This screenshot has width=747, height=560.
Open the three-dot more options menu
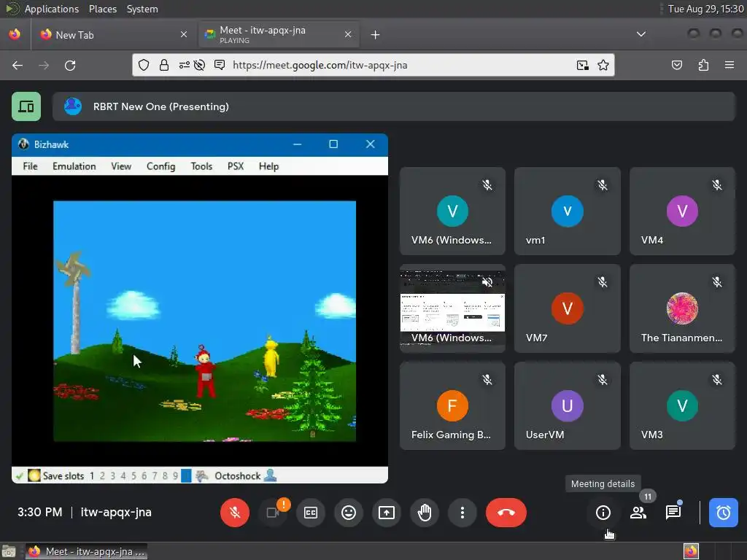pyautogui.click(x=462, y=513)
